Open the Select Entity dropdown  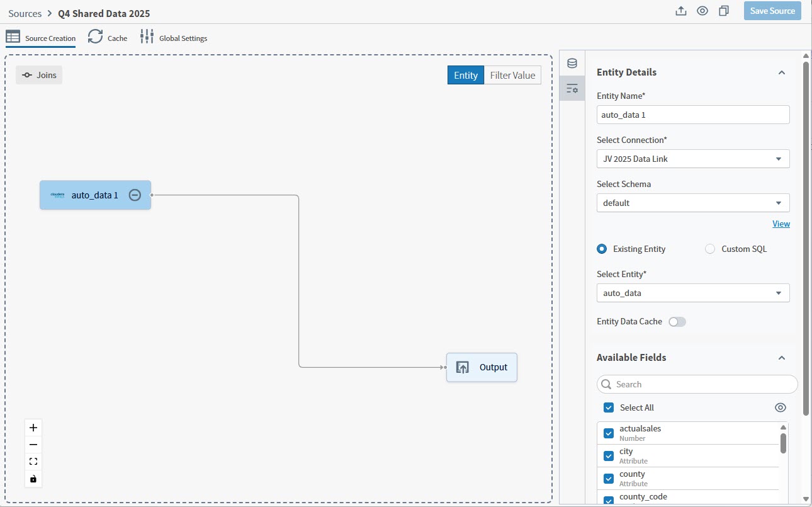coord(692,293)
